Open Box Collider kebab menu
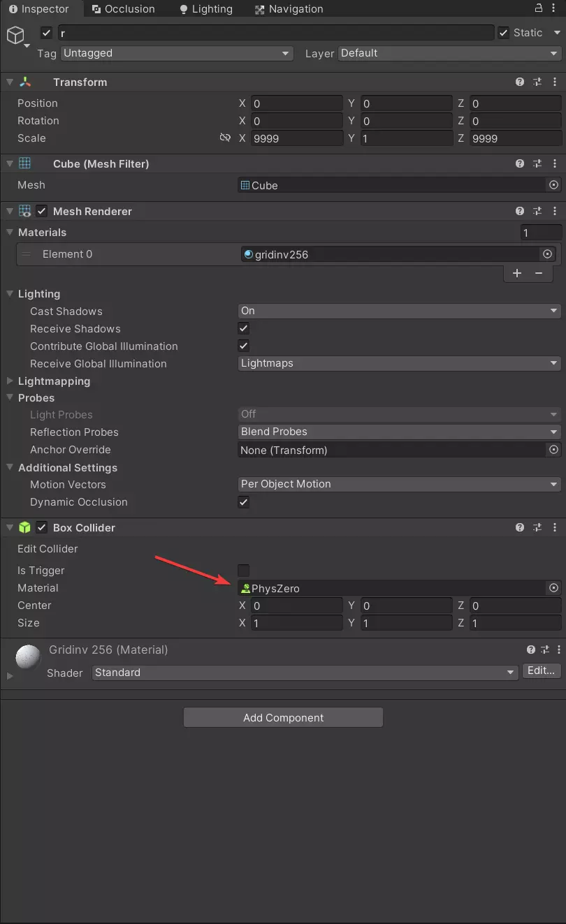The width and height of the screenshot is (566, 924). [x=555, y=528]
